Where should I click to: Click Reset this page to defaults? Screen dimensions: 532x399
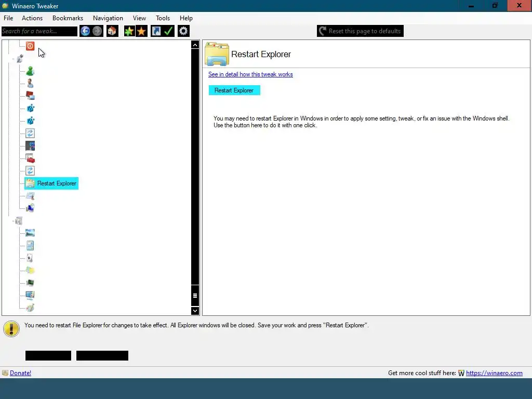pyautogui.click(x=361, y=31)
